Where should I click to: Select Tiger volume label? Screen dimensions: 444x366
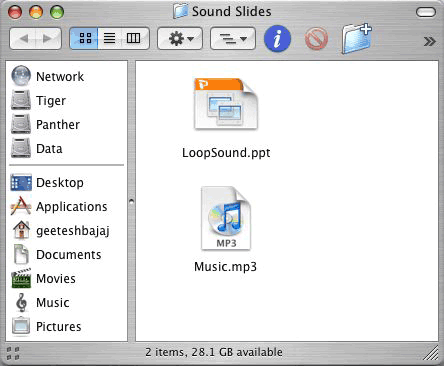(51, 101)
